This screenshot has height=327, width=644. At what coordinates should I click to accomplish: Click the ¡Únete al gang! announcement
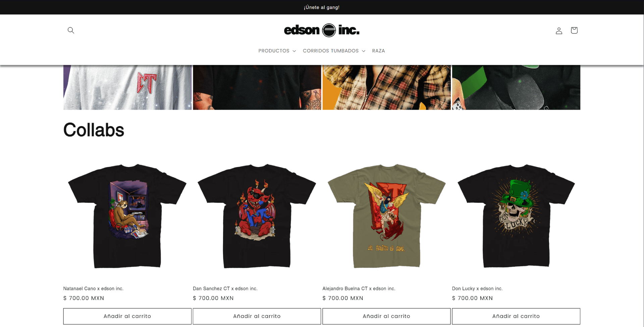(322, 7)
